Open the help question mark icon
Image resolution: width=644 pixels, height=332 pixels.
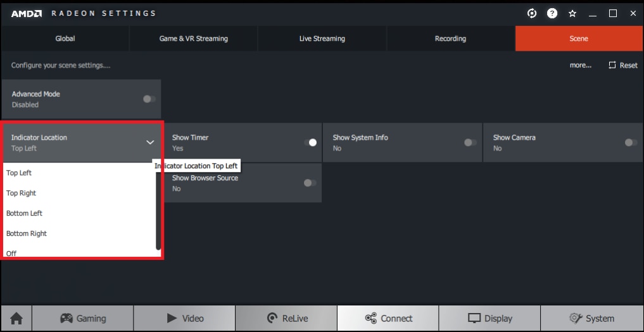pyautogui.click(x=552, y=13)
